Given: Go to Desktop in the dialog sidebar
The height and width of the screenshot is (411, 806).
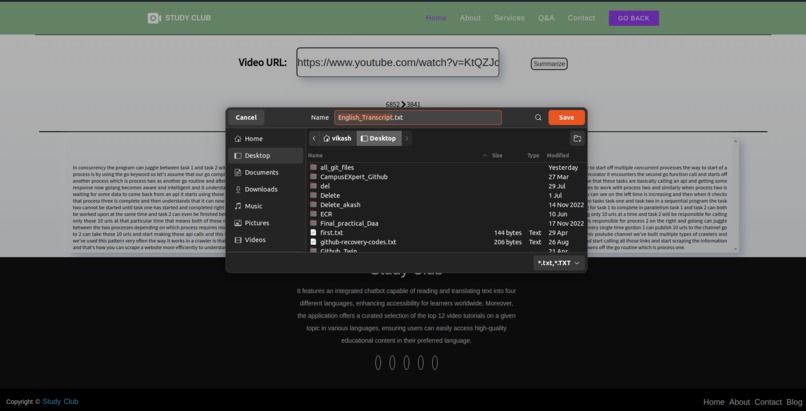Looking at the screenshot, I should tap(265, 156).
